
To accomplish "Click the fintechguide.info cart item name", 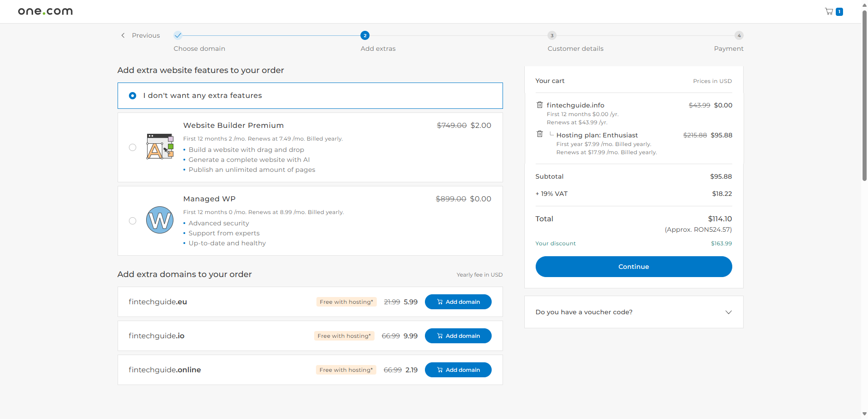I will point(575,105).
